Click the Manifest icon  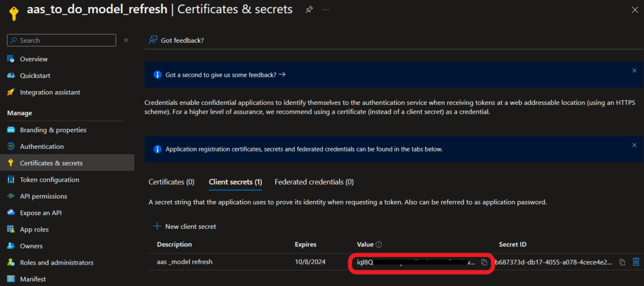(11, 280)
